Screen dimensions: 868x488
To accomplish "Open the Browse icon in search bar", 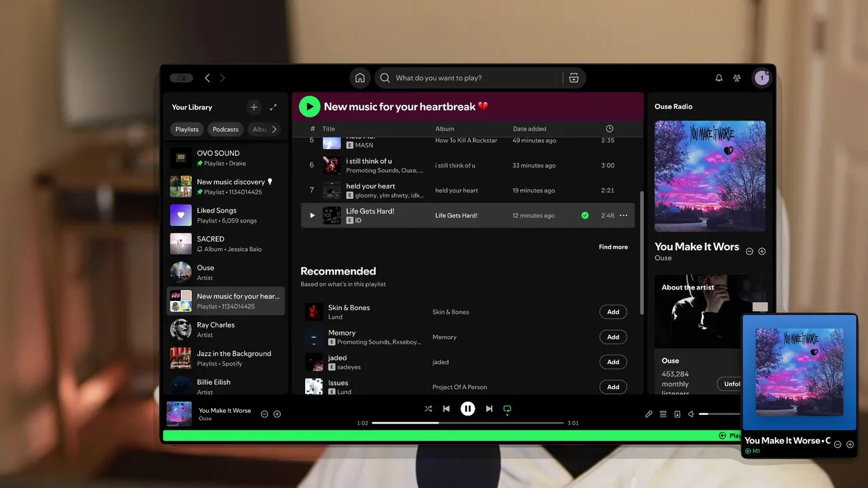I will (x=574, y=78).
